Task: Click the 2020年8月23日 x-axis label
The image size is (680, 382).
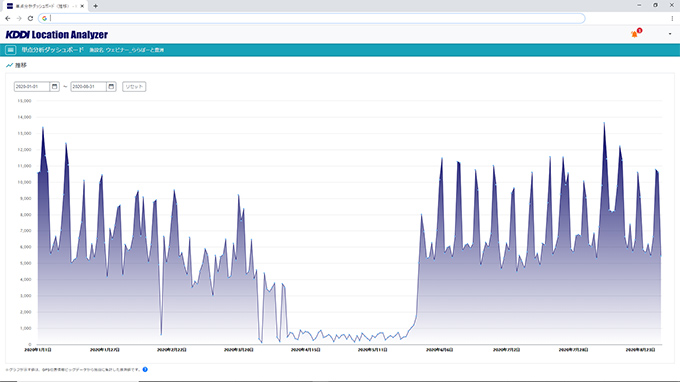Action: point(640,349)
